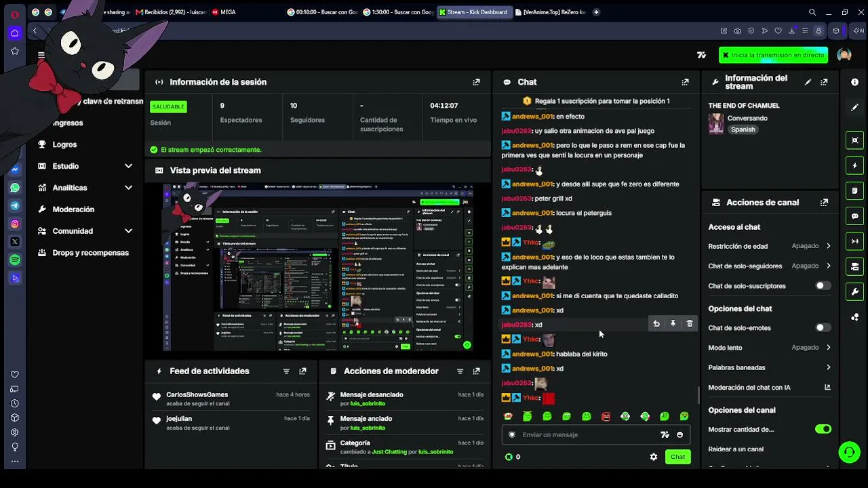Switch to the Recibidos Gmail tab
Viewport: 868px width, 488px height.
[170, 12]
